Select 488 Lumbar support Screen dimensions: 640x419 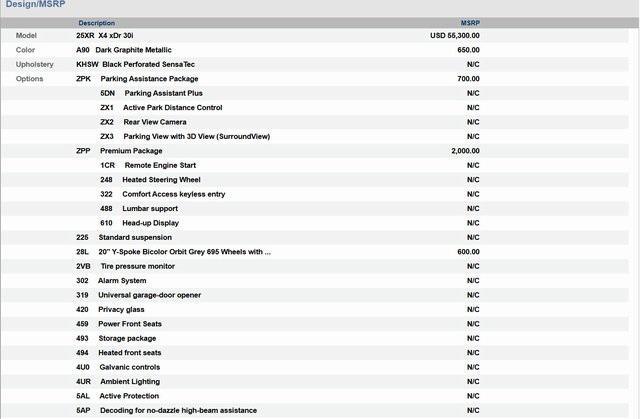(139, 208)
